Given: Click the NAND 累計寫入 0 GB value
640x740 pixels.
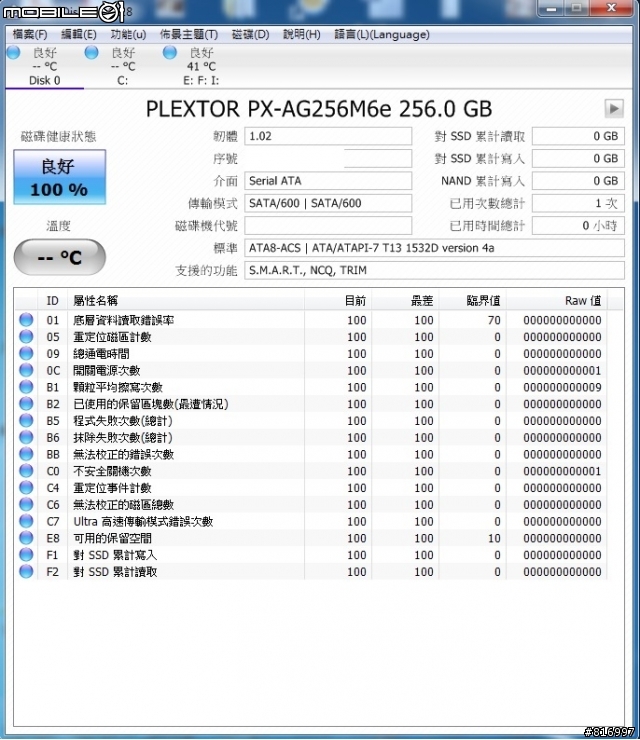Looking at the screenshot, I should click(x=578, y=181).
